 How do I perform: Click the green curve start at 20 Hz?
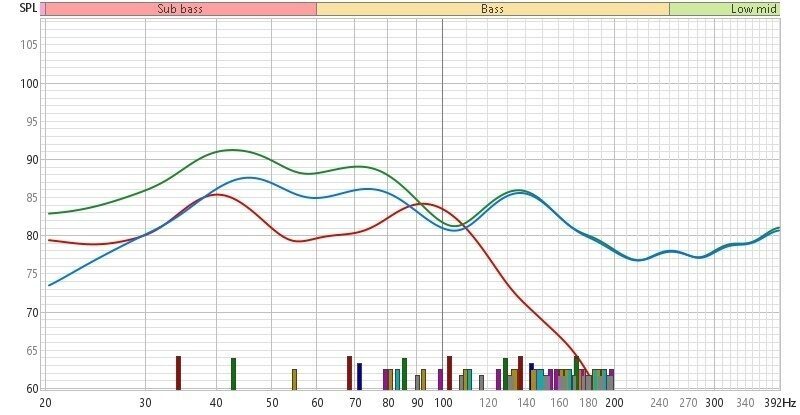coord(49,213)
